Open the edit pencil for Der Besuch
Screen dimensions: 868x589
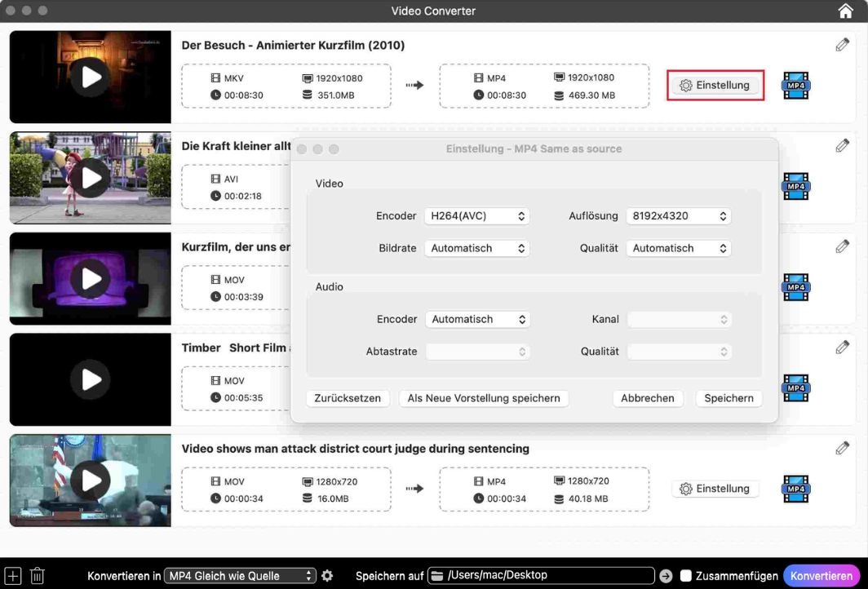[842, 44]
